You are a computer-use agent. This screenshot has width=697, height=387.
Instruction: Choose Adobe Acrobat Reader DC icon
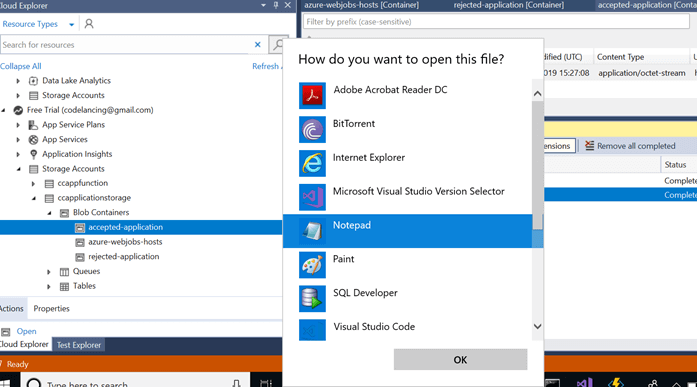[x=312, y=96]
